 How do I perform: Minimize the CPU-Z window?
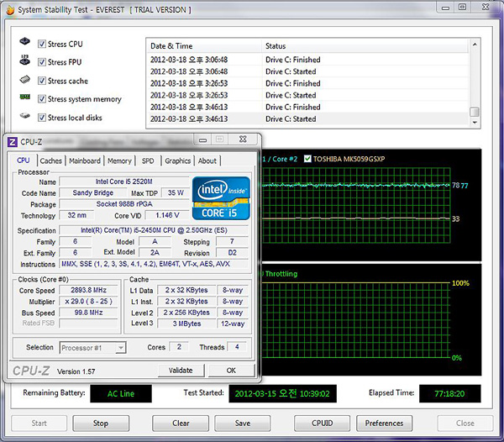coord(202,139)
